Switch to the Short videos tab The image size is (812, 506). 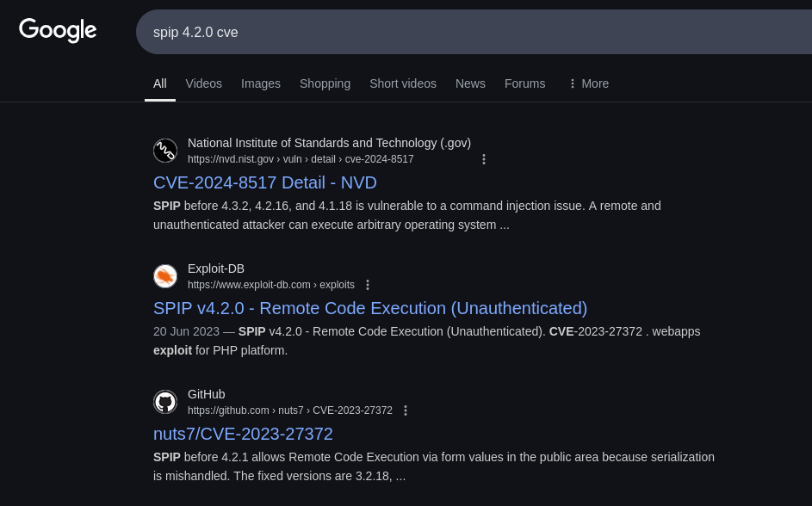403,83
